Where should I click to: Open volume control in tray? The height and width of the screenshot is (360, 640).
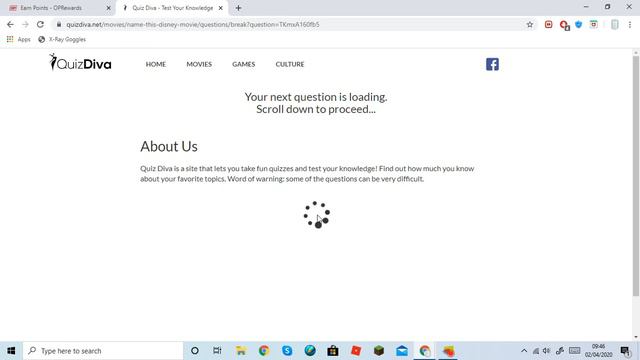(547, 351)
